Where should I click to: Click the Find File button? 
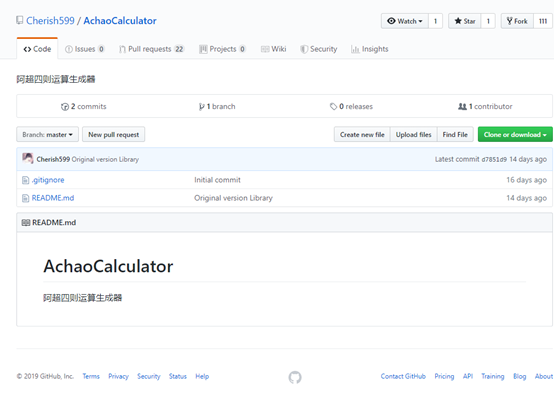pyautogui.click(x=455, y=135)
